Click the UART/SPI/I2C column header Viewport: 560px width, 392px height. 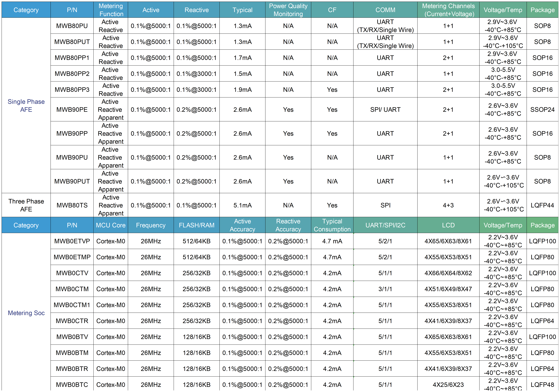385,225
